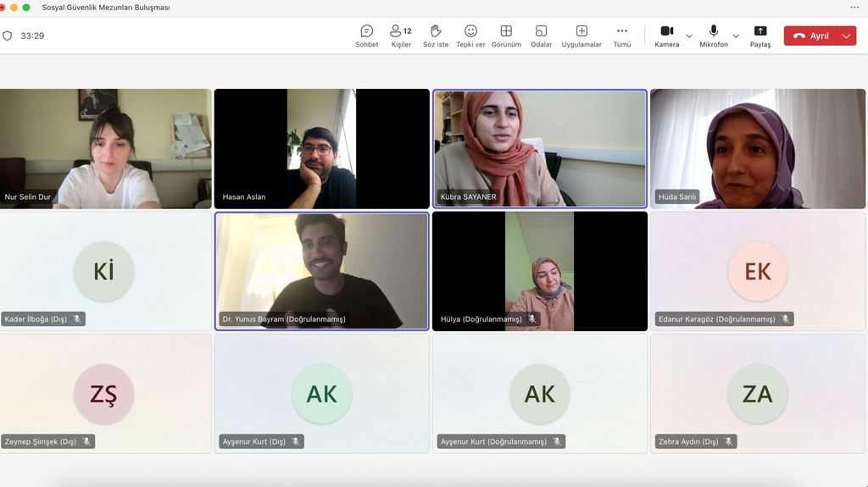Show the Kişiler participants list
Image resolution: width=868 pixels, height=487 pixels.
[401, 36]
